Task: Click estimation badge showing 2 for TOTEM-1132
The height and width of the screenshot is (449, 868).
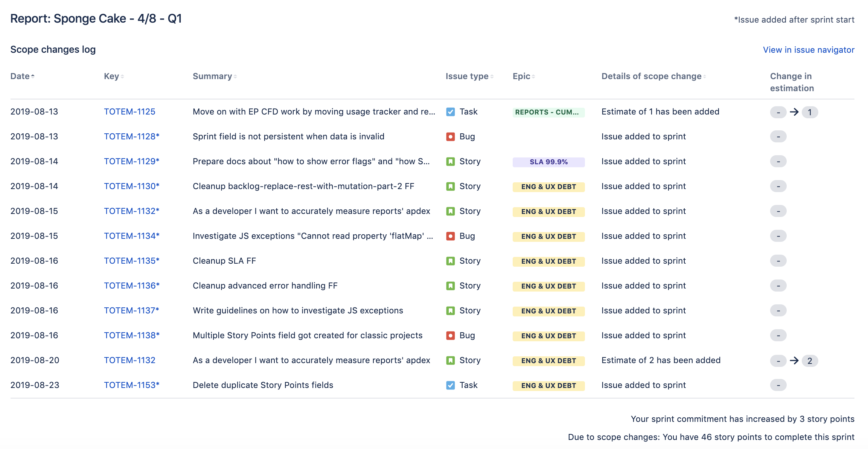Action: pyautogui.click(x=810, y=361)
